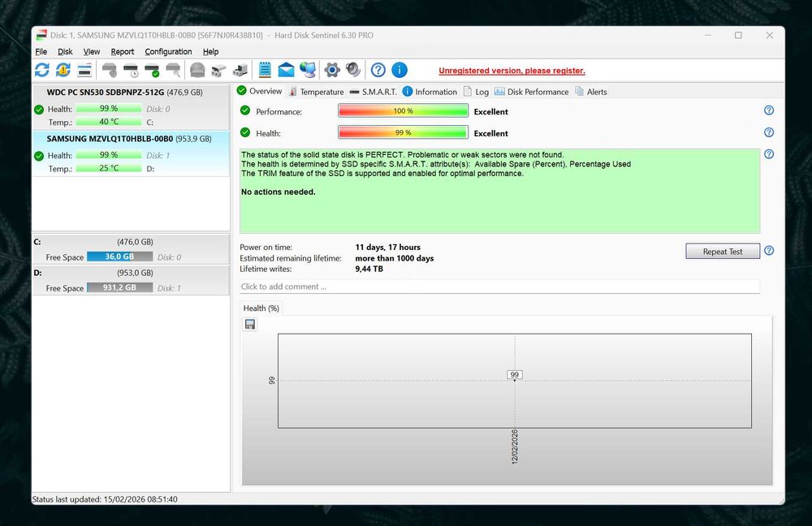Click the Repeat Test button
The width and height of the screenshot is (812, 526).
(723, 252)
